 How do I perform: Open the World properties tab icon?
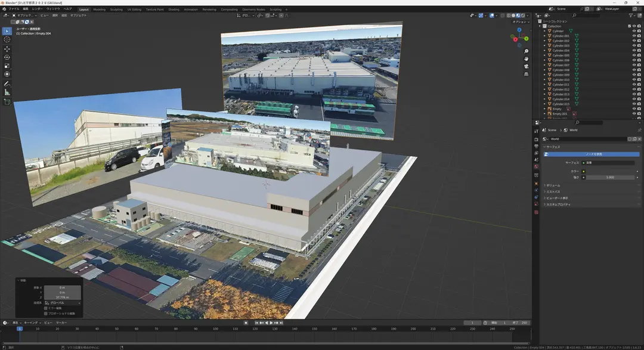click(536, 166)
